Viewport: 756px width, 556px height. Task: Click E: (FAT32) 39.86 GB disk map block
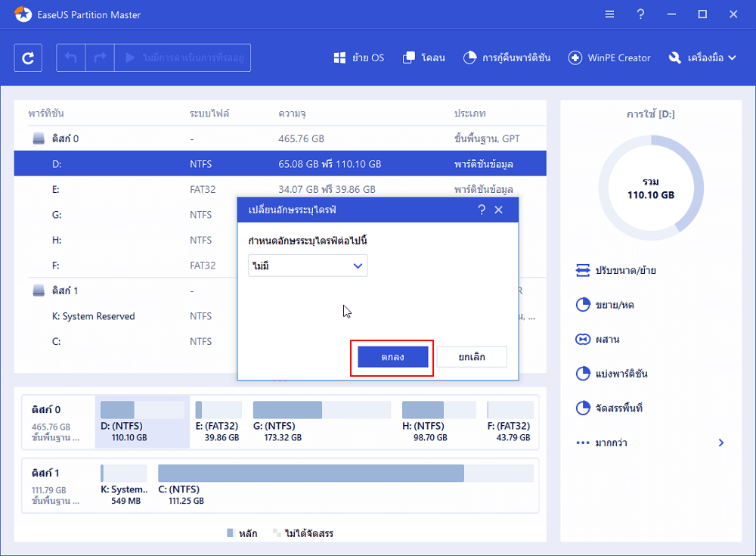tap(218, 422)
